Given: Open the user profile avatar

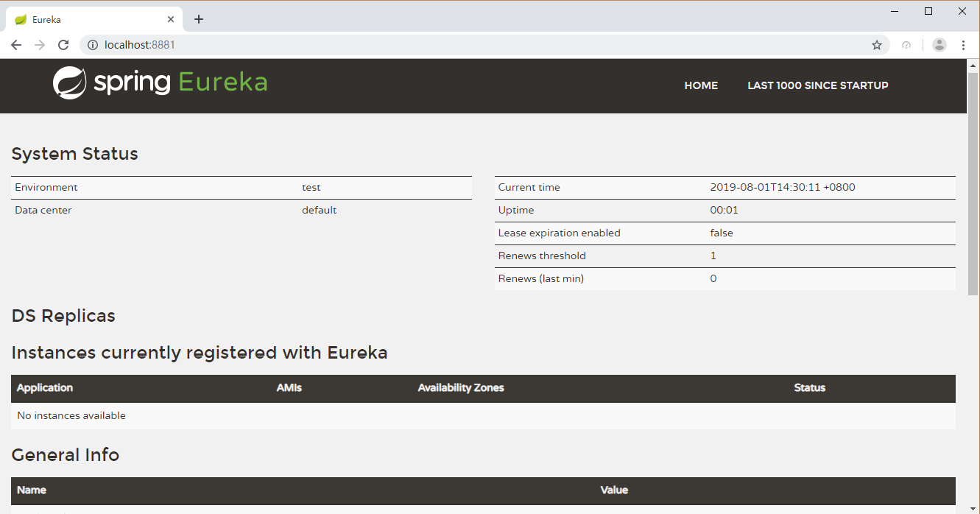Looking at the screenshot, I should [939, 45].
